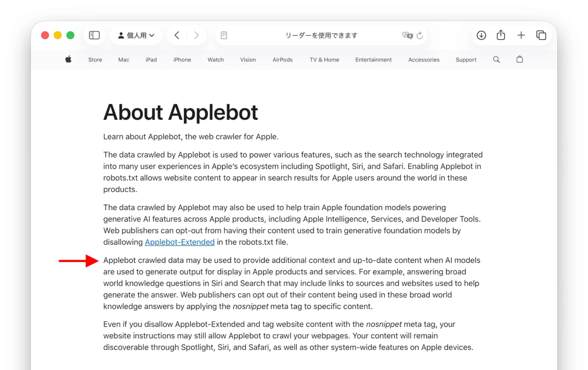Viewport: 588px width, 370px height.
Task: Click the address bar showing リーダーを使用できます
Action: [x=322, y=35]
